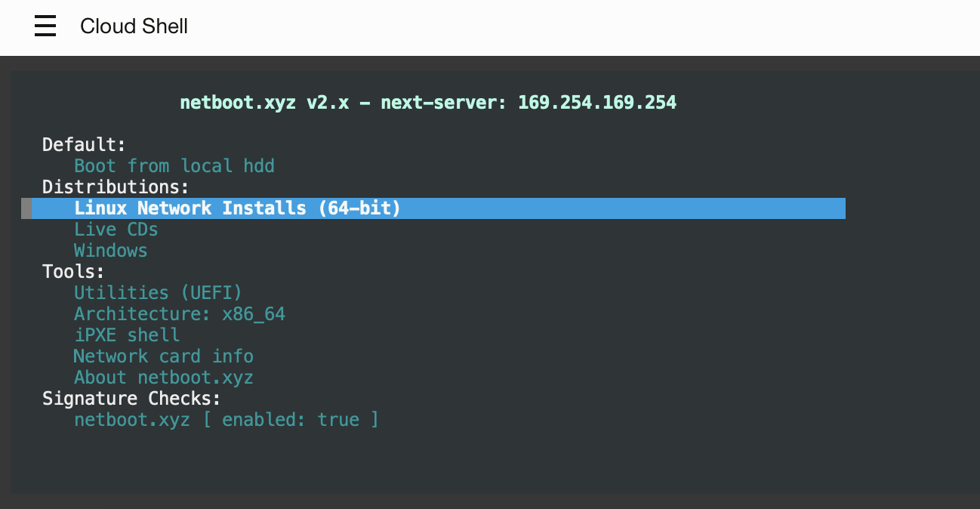Open the Live CDs menu entry
This screenshot has height=509, width=980.
click(x=116, y=230)
